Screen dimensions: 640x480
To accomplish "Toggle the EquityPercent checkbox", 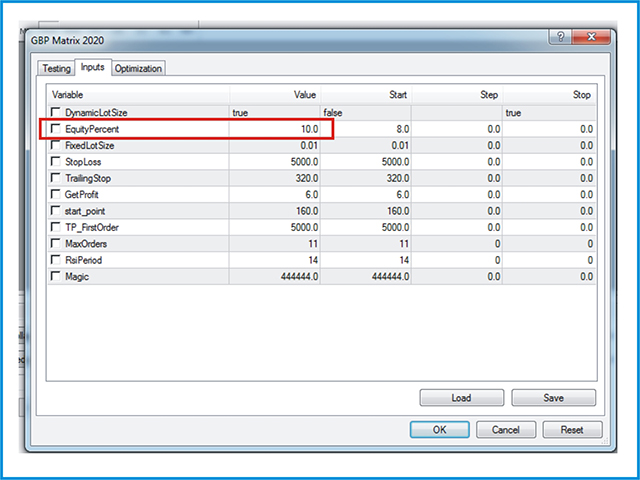I will pyautogui.click(x=56, y=130).
